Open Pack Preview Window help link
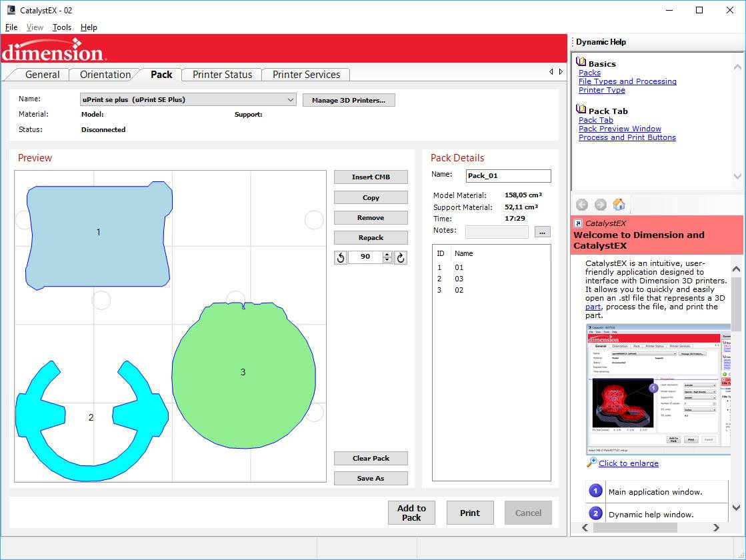The image size is (746, 560). pyautogui.click(x=620, y=129)
